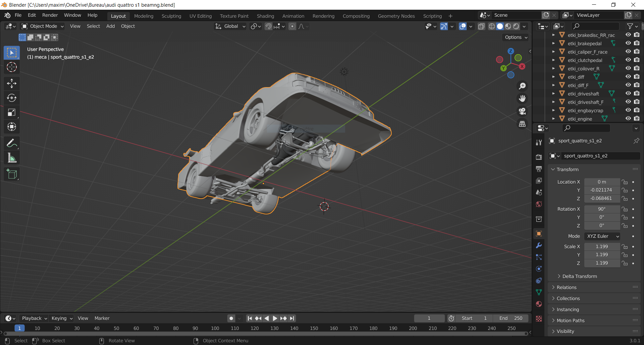
Task: Open XYZ Euler rotation mode dropdown
Action: (x=602, y=236)
